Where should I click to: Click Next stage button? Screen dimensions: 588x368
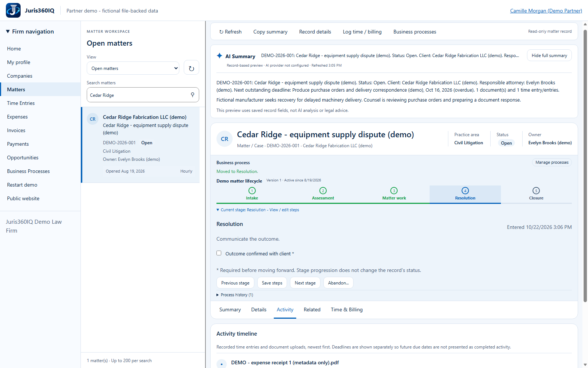pos(305,283)
